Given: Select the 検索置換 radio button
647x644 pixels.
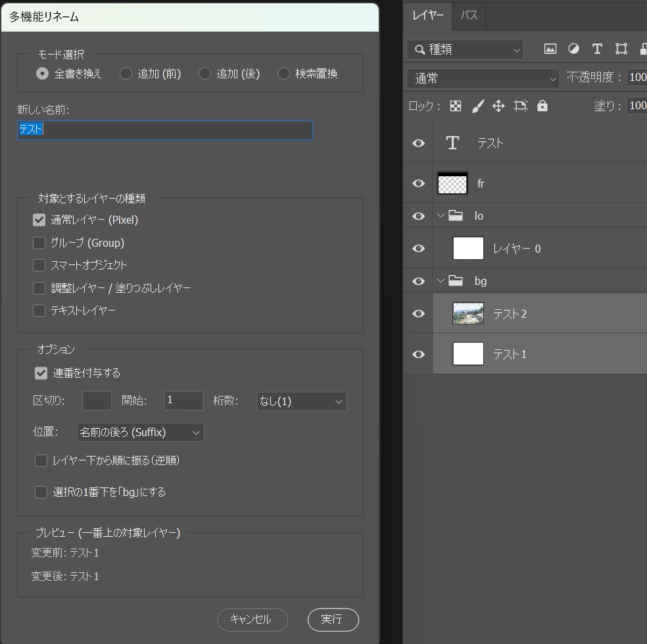Looking at the screenshot, I should (283, 74).
